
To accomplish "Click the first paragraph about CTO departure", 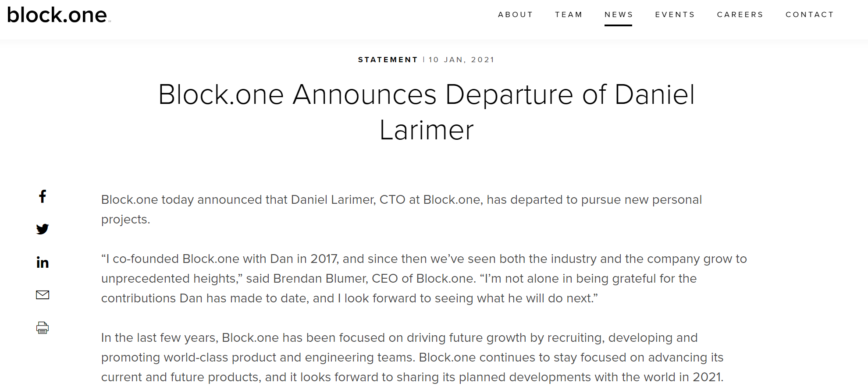I will coord(402,209).
